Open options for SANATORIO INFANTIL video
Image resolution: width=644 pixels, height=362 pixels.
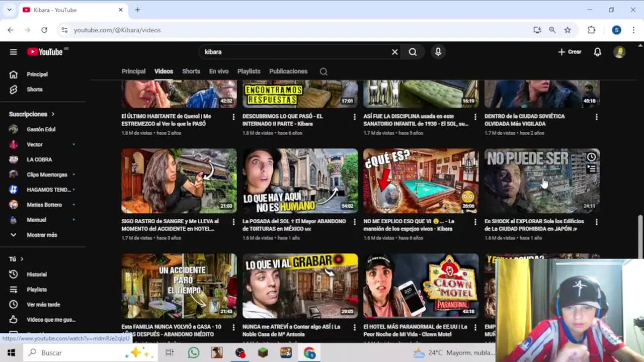(475, 117)
